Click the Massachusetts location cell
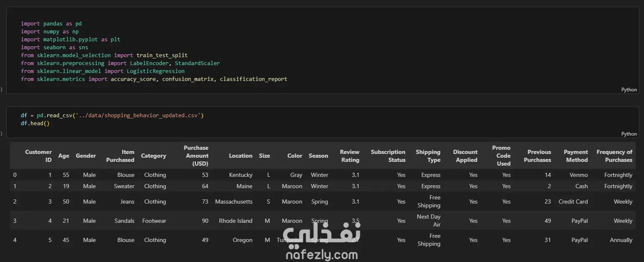Image resolution: width=644 pixels, height=262 pixels. [x=234, y=202]
